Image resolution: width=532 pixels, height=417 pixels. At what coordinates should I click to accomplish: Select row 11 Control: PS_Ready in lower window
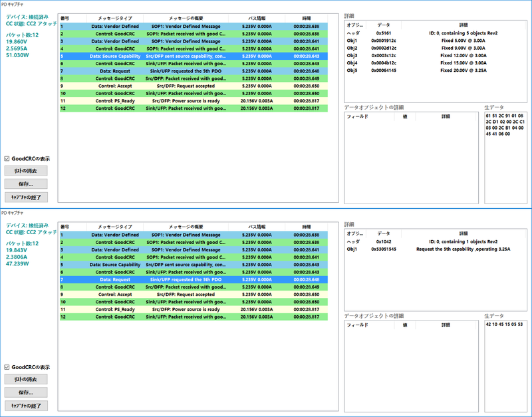point(194,309)
